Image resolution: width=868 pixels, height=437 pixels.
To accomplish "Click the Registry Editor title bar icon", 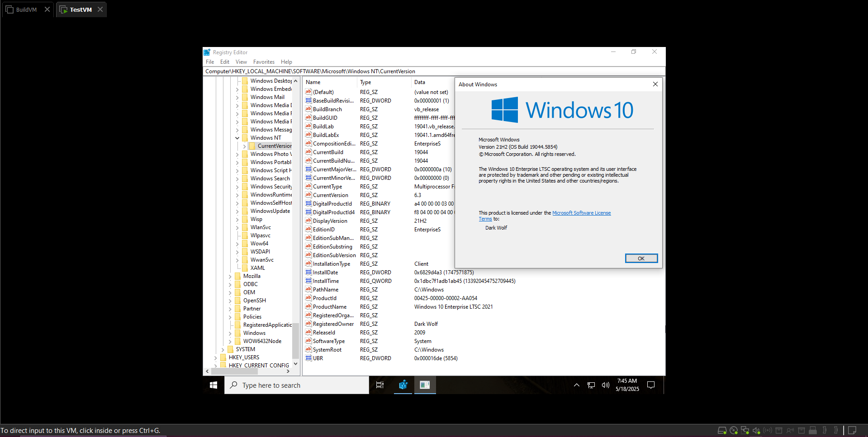I will pos(207,52).
